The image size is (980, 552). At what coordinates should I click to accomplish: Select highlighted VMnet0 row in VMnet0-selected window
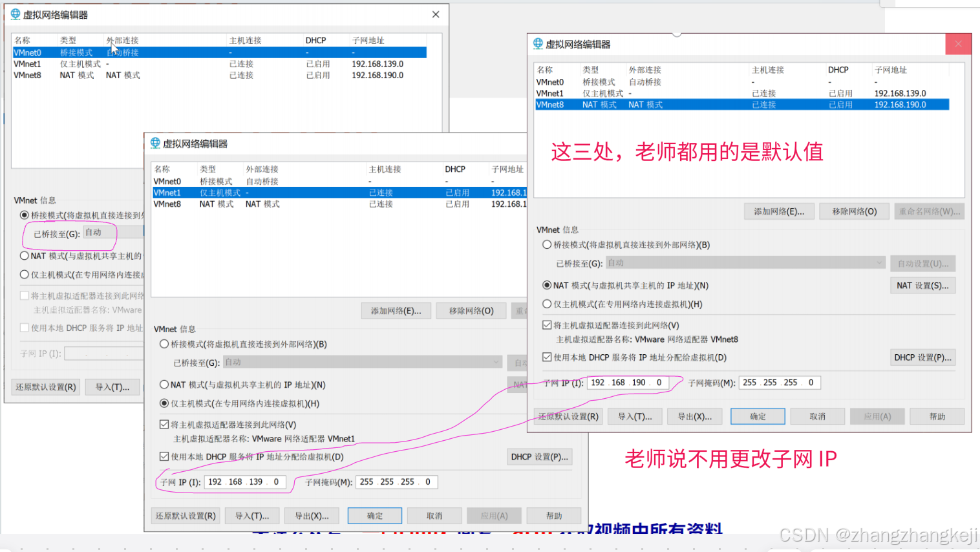(220, 52)
